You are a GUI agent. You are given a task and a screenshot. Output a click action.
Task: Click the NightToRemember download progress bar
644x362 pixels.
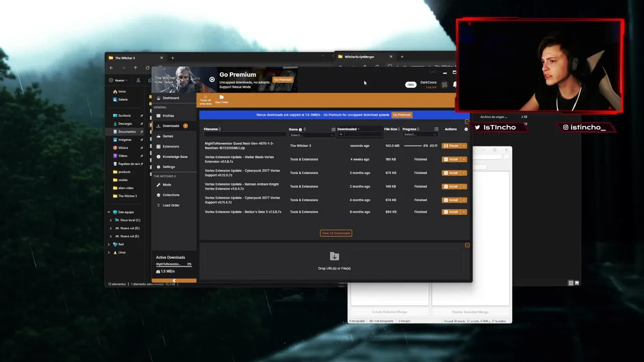click(x=413, y=146)
